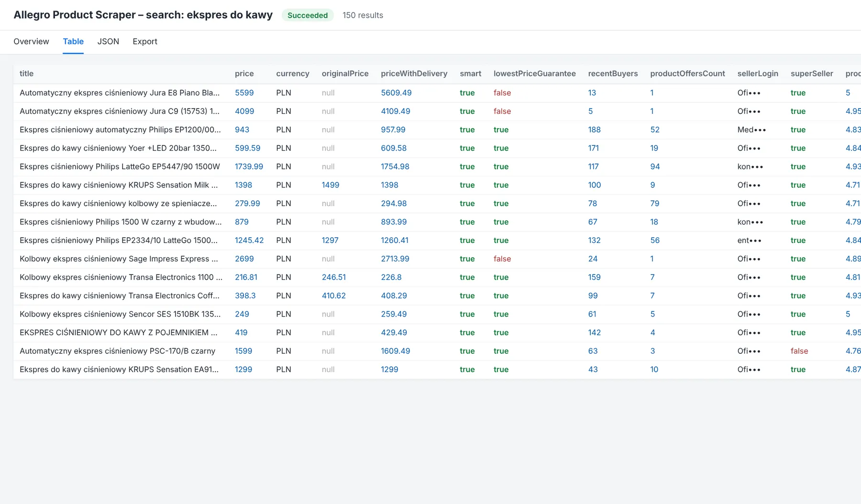Click the productOffersCount column header
861x504 pixels.
[687, 74]
